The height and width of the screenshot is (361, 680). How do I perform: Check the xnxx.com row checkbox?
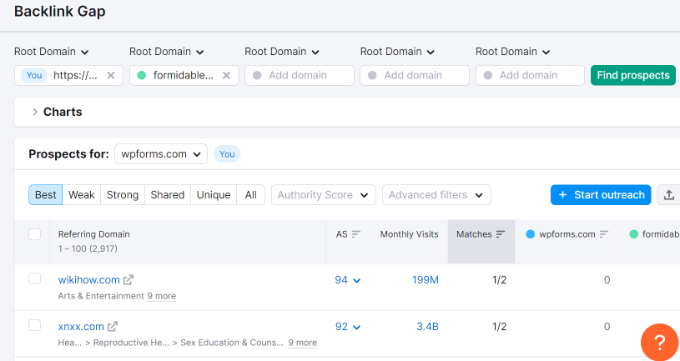point(35,325)
